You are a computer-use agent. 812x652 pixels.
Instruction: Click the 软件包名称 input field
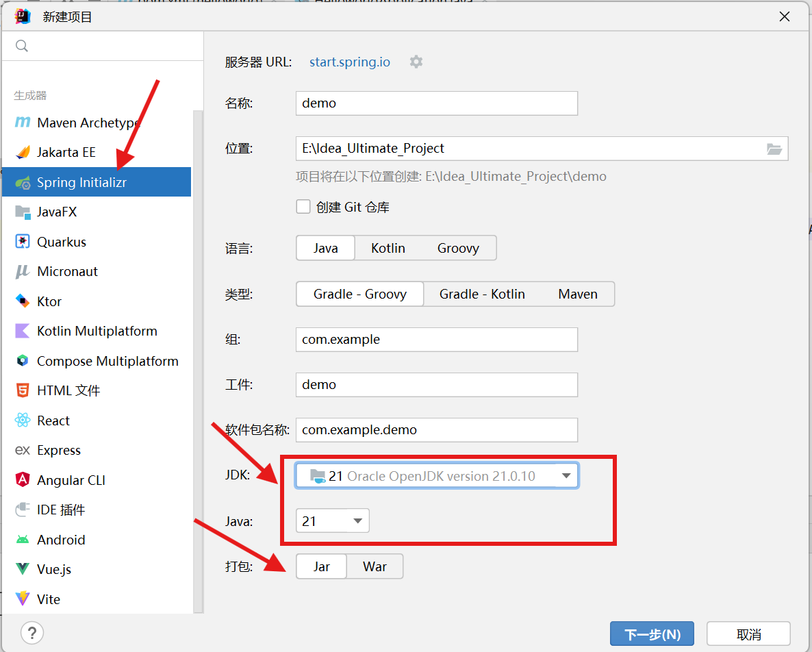[x=437, y=430]
